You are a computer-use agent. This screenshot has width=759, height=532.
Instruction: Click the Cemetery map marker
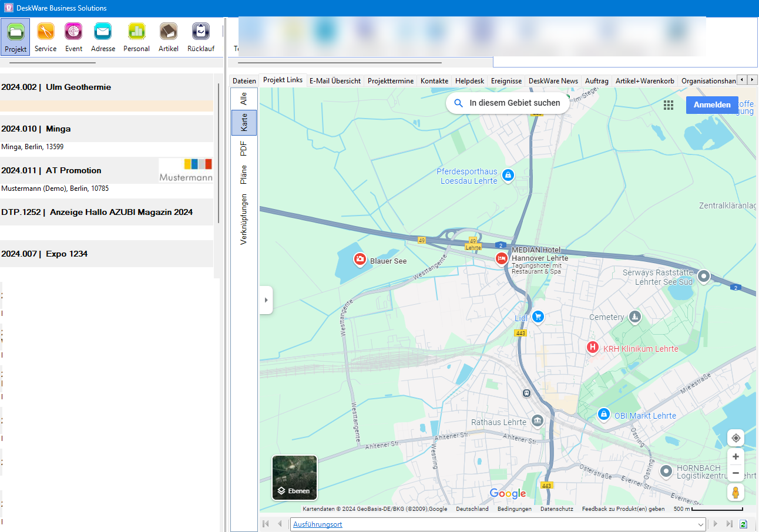tap(634, 317)
